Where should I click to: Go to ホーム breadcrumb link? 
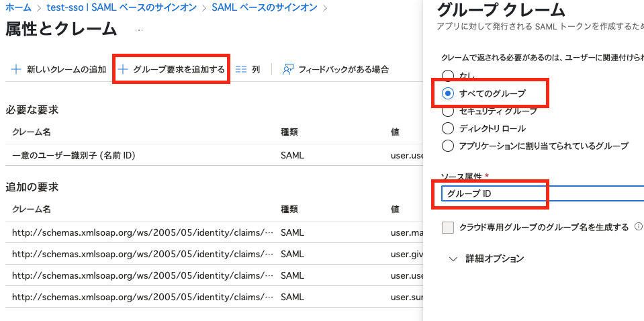pyautogui.click(x=18, y=8)
